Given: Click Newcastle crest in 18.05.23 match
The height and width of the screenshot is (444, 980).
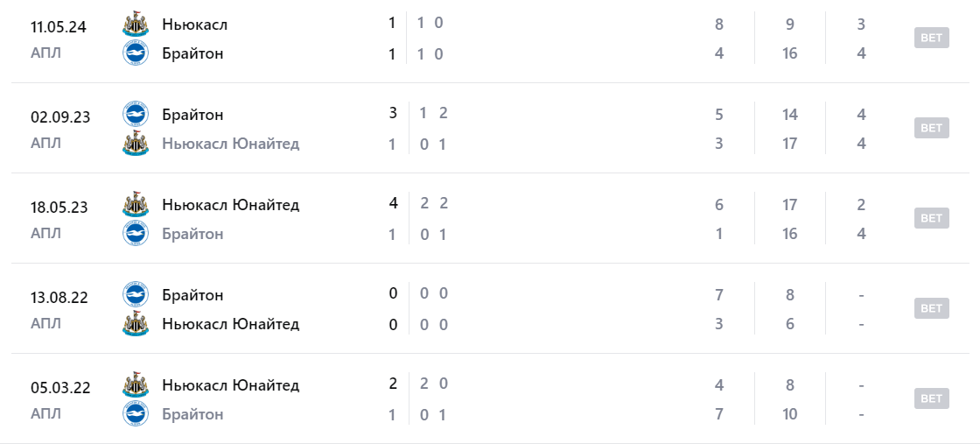Looking at the screenshot, I should click(x=135, y=205).
